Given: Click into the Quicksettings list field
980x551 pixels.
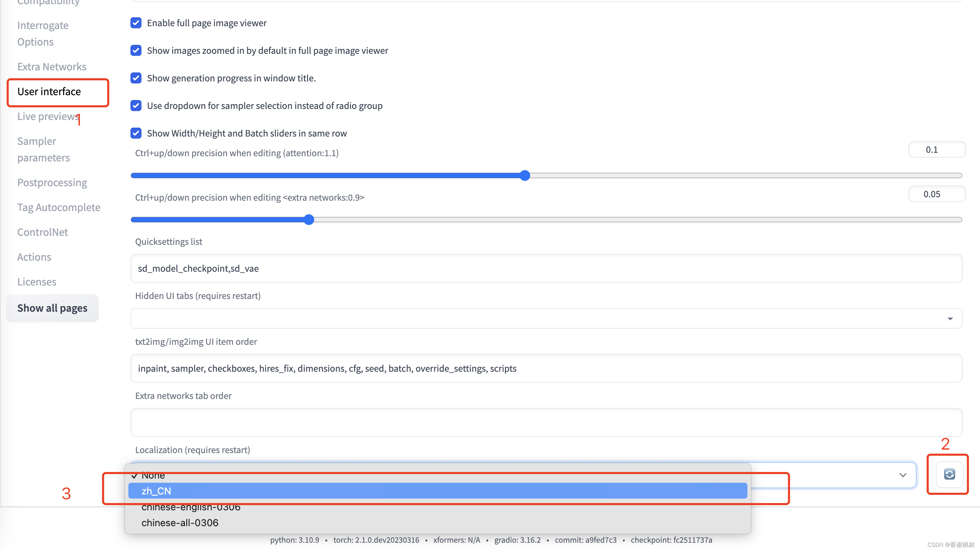Looking at the screenshot, I should point(546,268).
